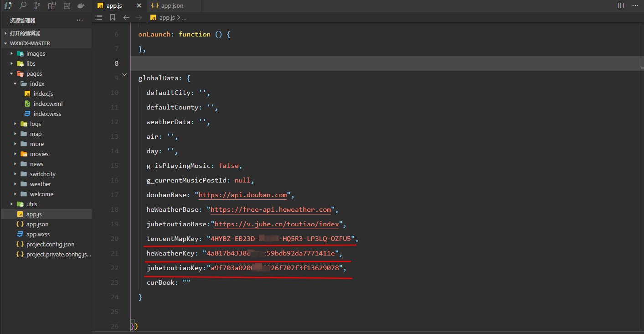This screenshot has height=334, width=644.
Task: Expand the logs folder
Action: (46, 124)
